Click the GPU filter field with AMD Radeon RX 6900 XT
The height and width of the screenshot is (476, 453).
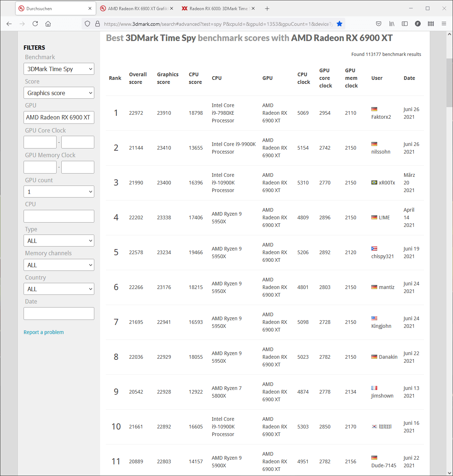[59, 117]
